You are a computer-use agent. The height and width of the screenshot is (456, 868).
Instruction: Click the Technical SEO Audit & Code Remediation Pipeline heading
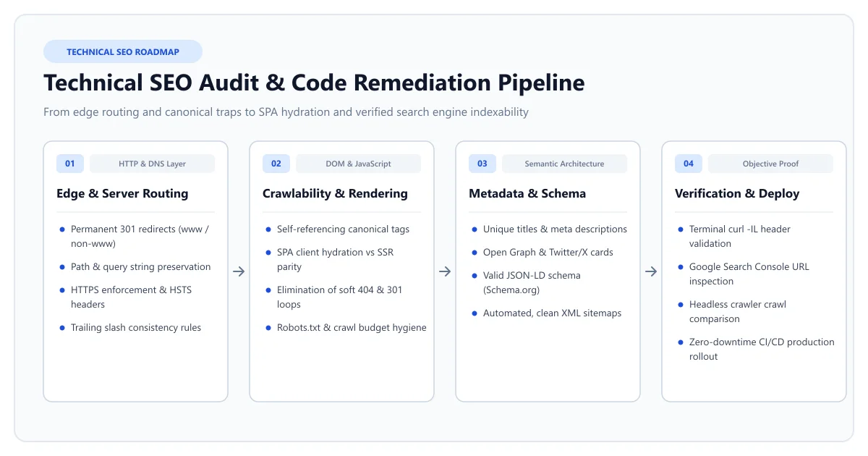[x=314, y=83]
